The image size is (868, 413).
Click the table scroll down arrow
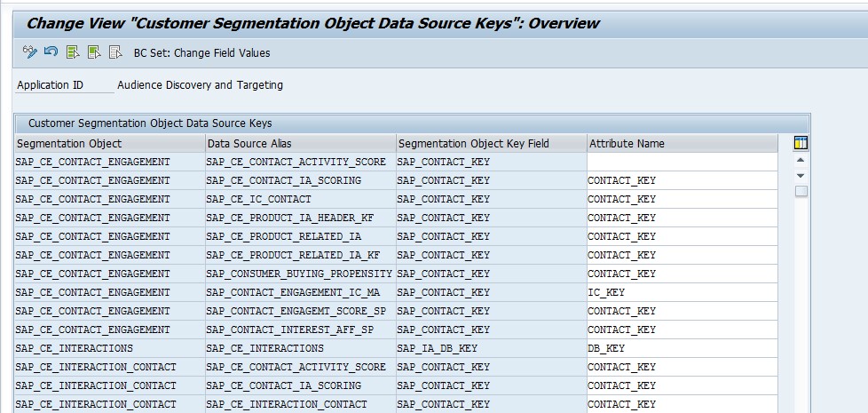(x=801, y=176)
